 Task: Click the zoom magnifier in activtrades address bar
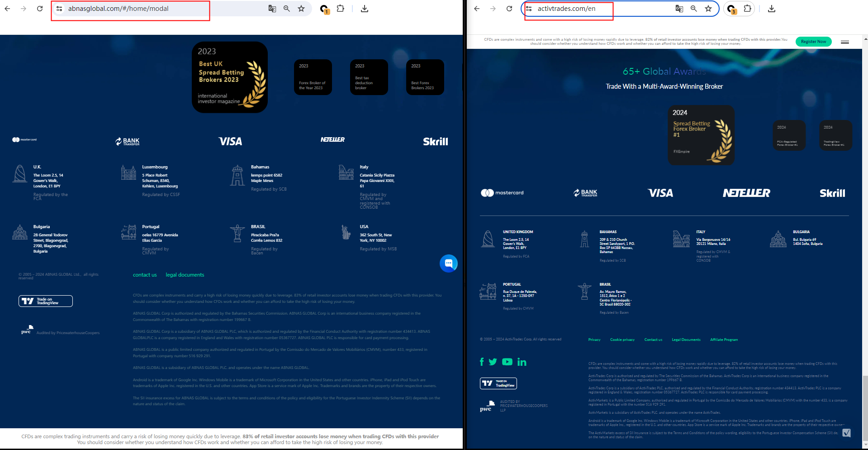pos(693,9)
